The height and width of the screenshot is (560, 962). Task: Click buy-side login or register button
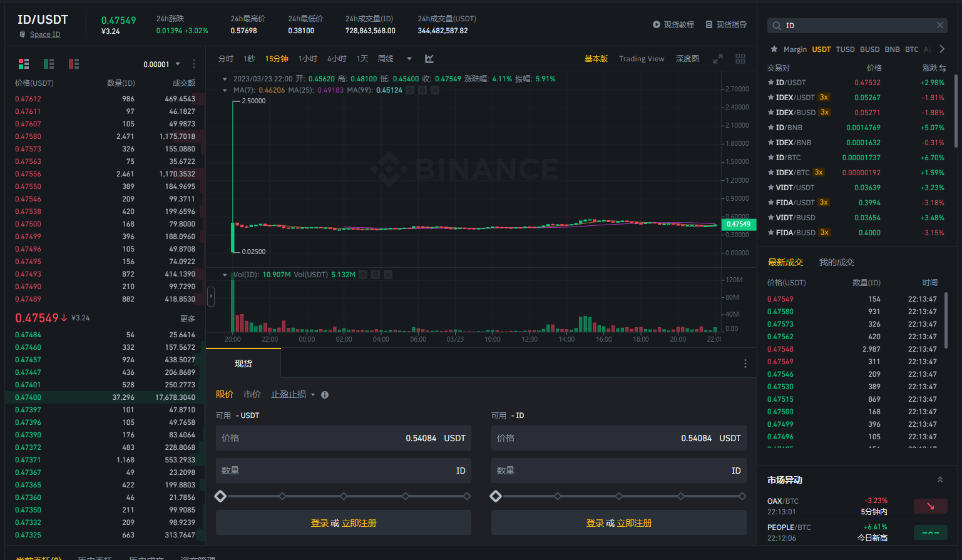[x=344, y=522]
